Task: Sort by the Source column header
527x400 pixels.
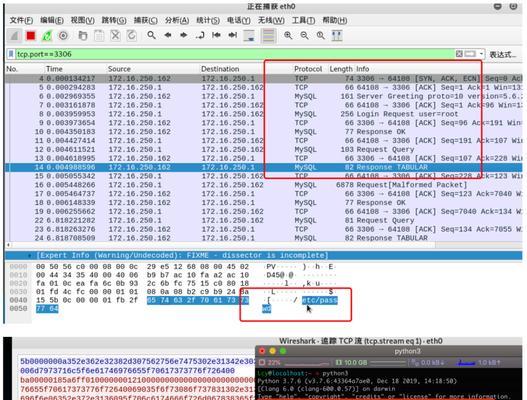Action: point(119,69)
